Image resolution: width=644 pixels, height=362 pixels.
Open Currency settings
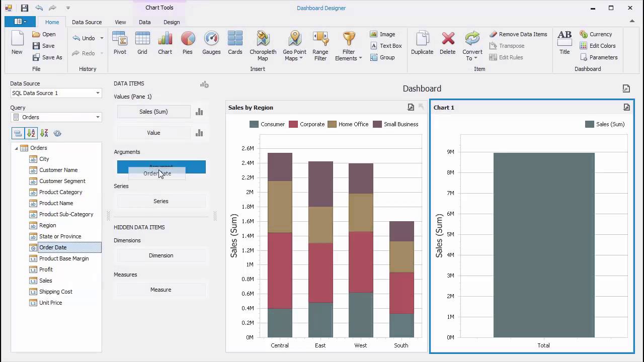pyautogui.click(x=596, y=34)
